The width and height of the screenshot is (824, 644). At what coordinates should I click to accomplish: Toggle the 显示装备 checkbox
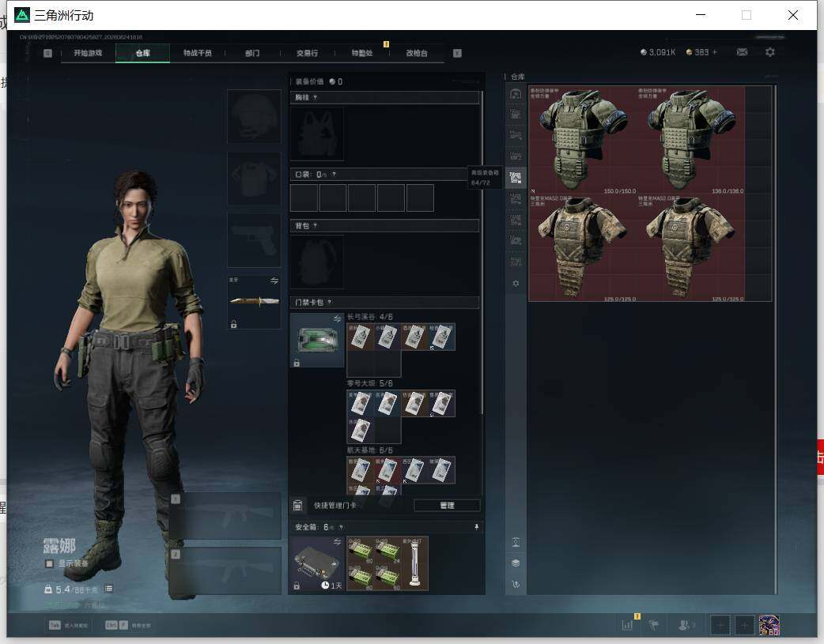[x=49, y=563]
